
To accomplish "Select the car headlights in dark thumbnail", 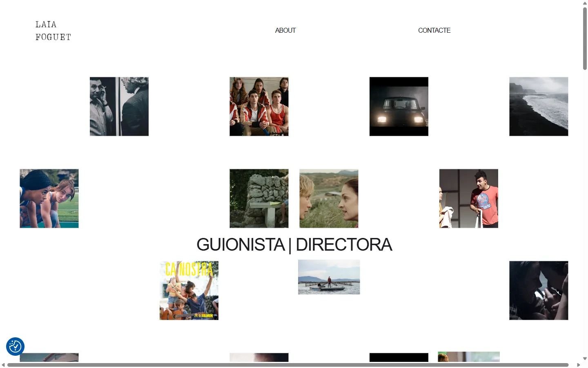I will [x=399, y=106].
